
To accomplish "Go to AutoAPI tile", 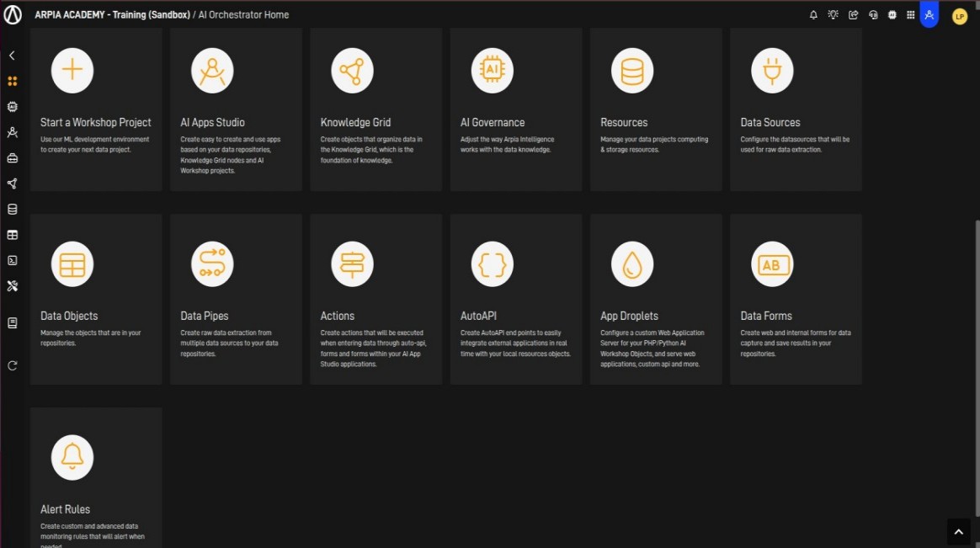I will pyautogui.click(x=515, y=299).
